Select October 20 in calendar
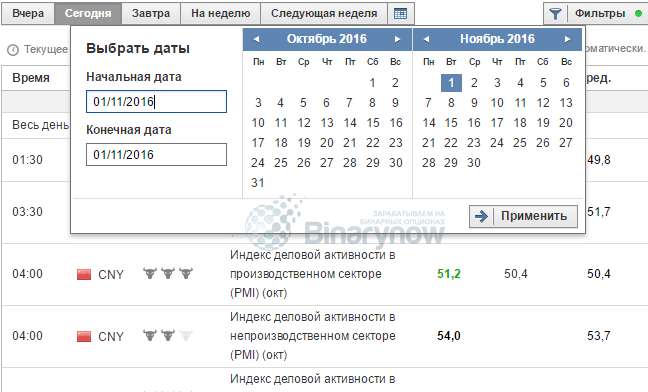Viewport: 648px width, 392px height. pyautogui.click(x=326, y=143)
